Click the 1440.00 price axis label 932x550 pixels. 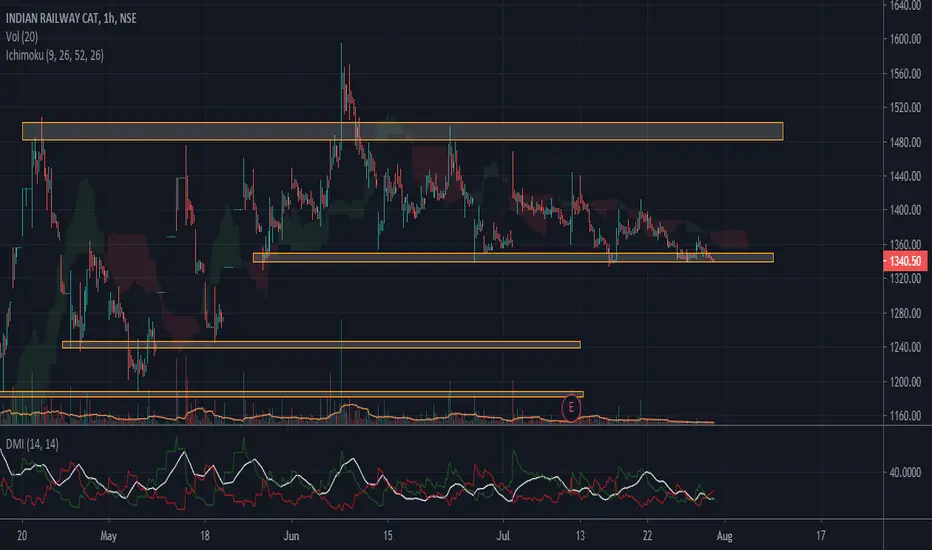905,176
